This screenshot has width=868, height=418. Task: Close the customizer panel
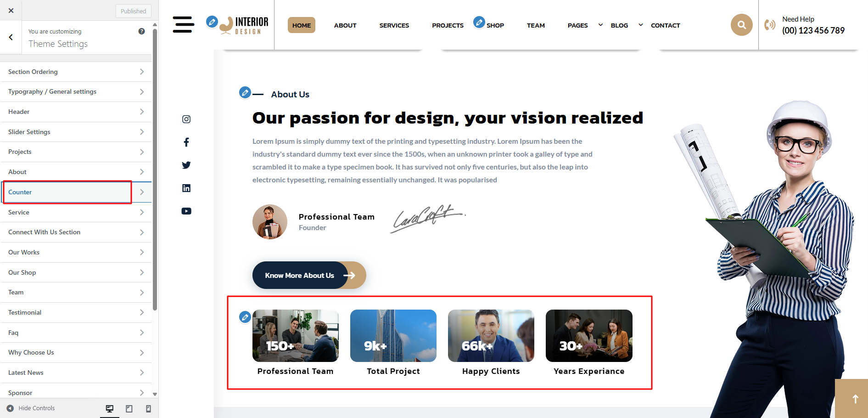11,10
